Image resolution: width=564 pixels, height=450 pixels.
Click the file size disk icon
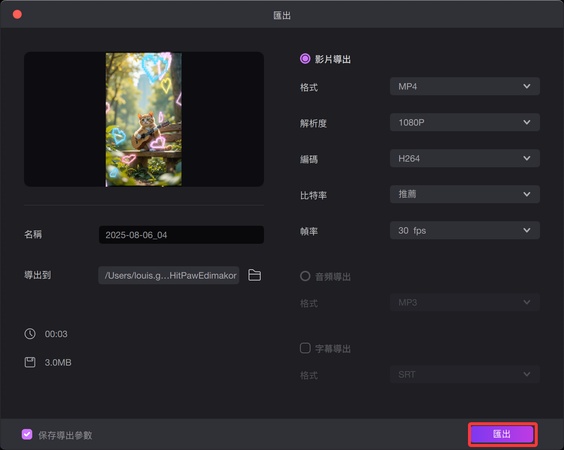point(30,362)
